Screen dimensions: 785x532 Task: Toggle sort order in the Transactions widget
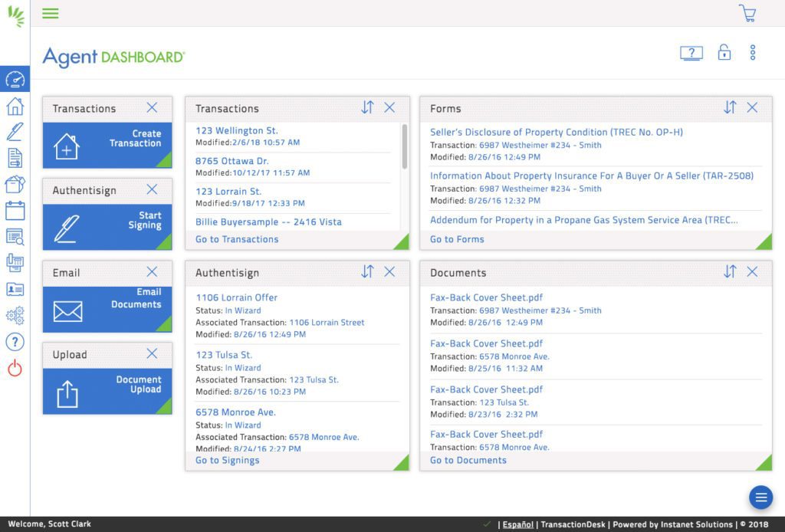[x=366, y=108]
